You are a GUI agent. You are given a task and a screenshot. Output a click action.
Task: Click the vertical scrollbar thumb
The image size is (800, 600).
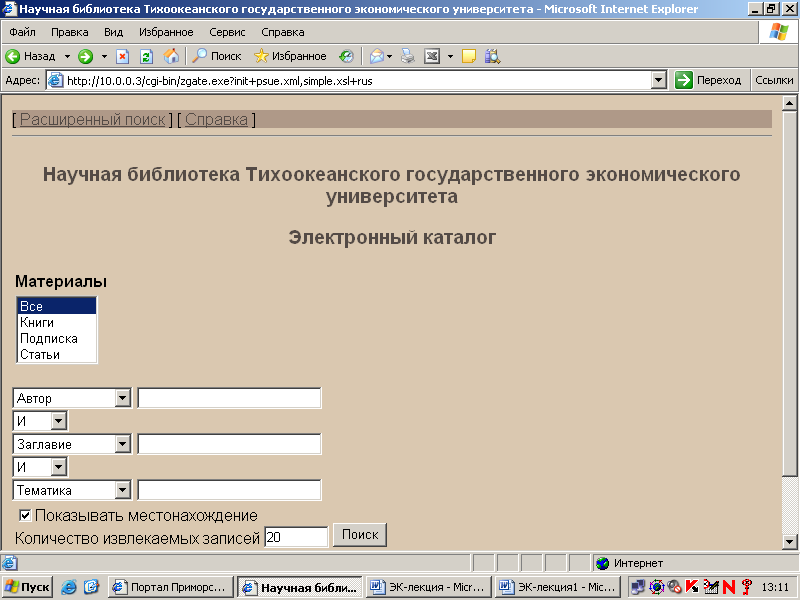[x=789, y=293]
